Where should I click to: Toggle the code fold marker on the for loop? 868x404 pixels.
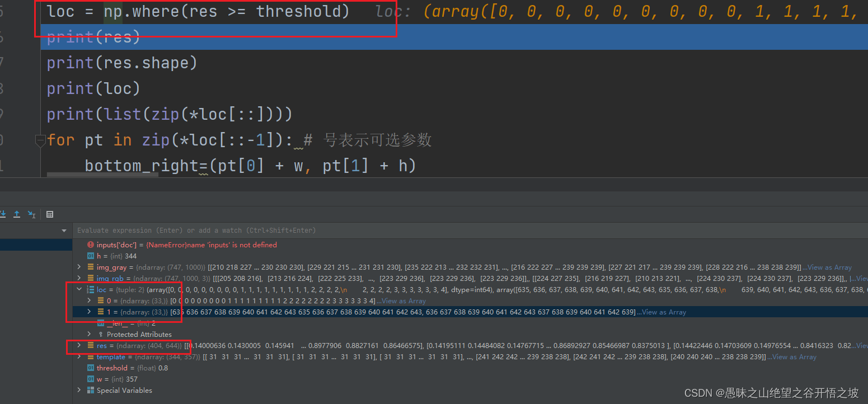[x=40, y=140]
